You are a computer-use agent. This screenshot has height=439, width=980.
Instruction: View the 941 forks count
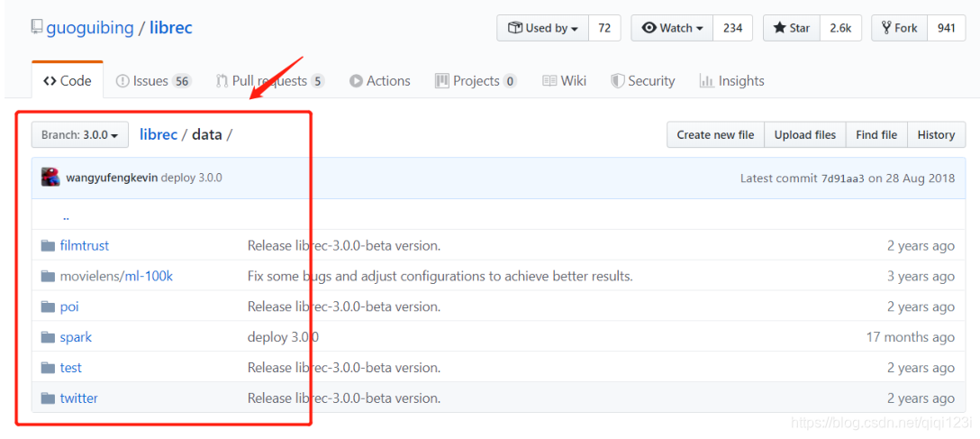947,28
